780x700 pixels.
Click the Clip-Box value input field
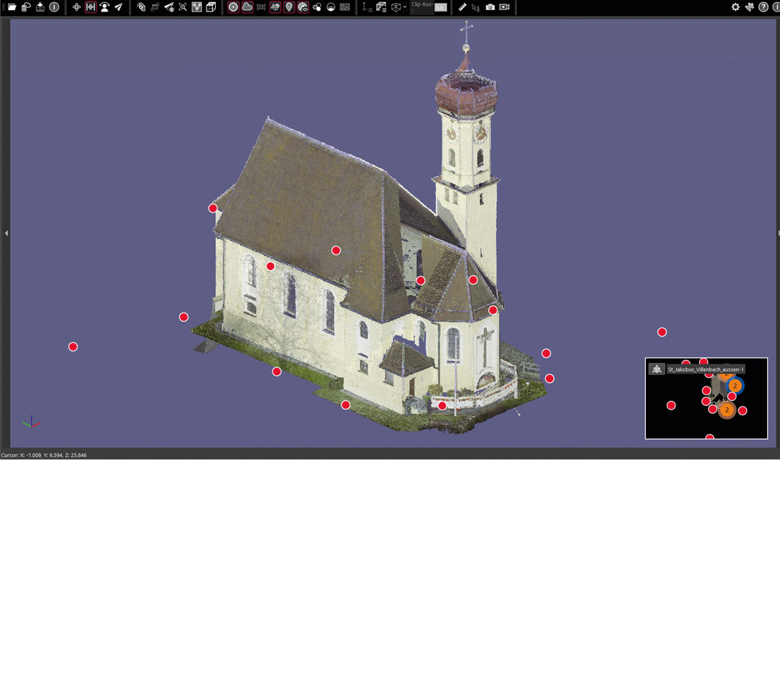(x=440, y=8)
